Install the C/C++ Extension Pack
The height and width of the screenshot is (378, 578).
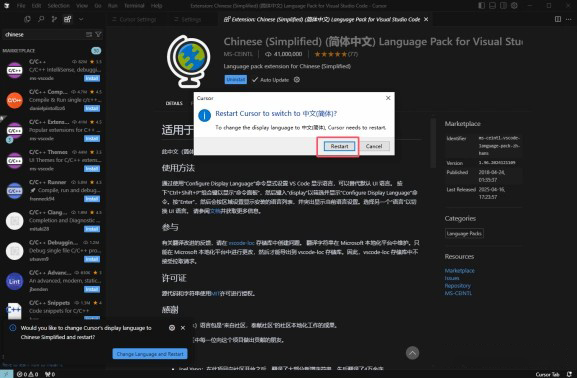click(x=92, y=139)
